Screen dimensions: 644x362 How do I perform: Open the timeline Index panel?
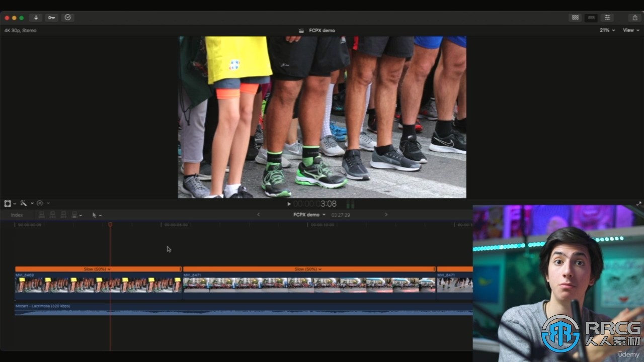17,215
